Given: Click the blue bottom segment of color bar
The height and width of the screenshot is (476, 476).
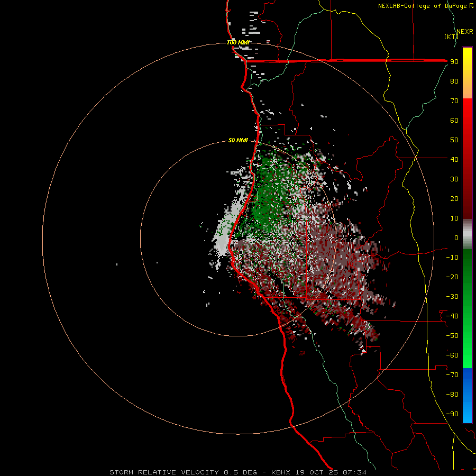Looking at the screenshot, I should [x=467, y=396].
